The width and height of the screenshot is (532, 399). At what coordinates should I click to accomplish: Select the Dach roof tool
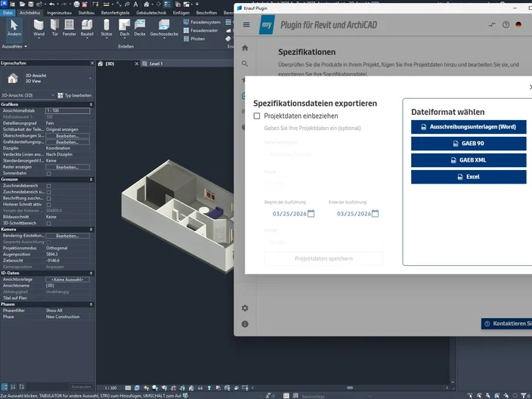click(125, 27)
